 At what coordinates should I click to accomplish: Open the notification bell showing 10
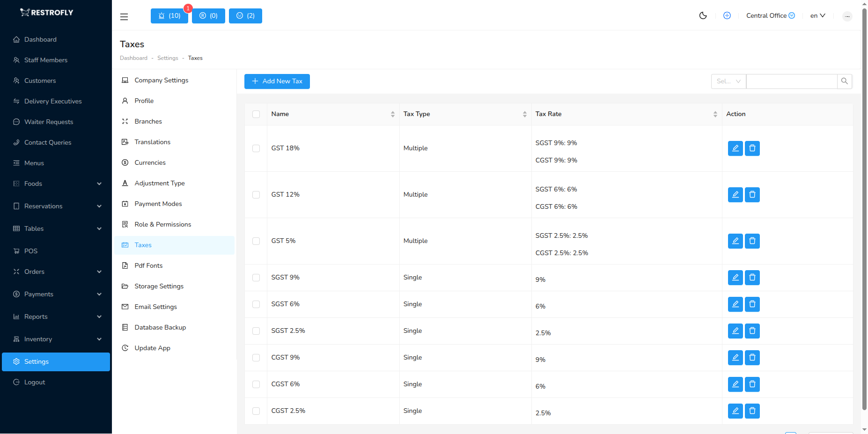point(169,15)
